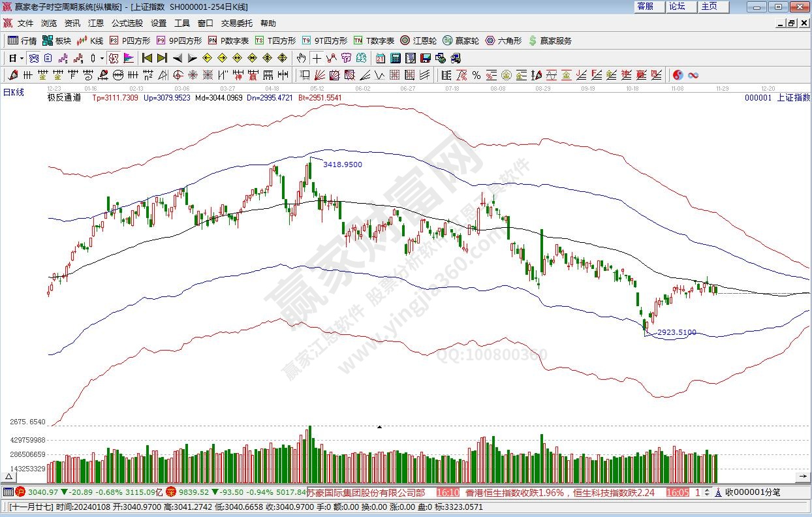
Task: Click the calculator icon in toolbar
Action: (x=395, y=57)
